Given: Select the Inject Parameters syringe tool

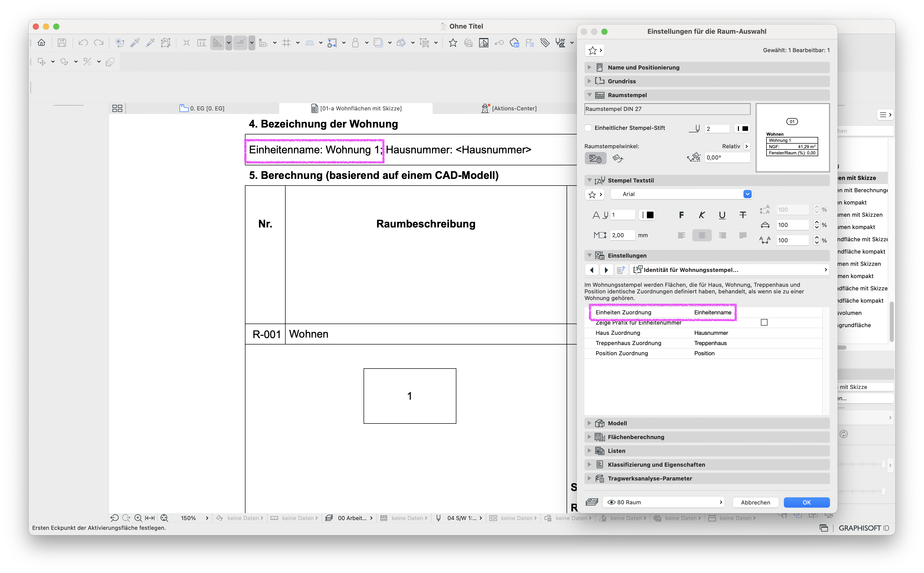Looking at the screenshot, I should pos(150,43).
